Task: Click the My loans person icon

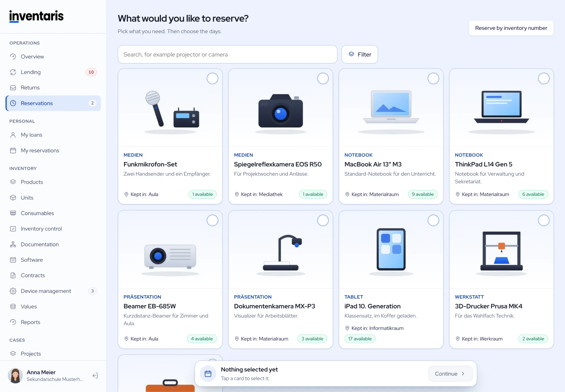Action: pos(13,135)
